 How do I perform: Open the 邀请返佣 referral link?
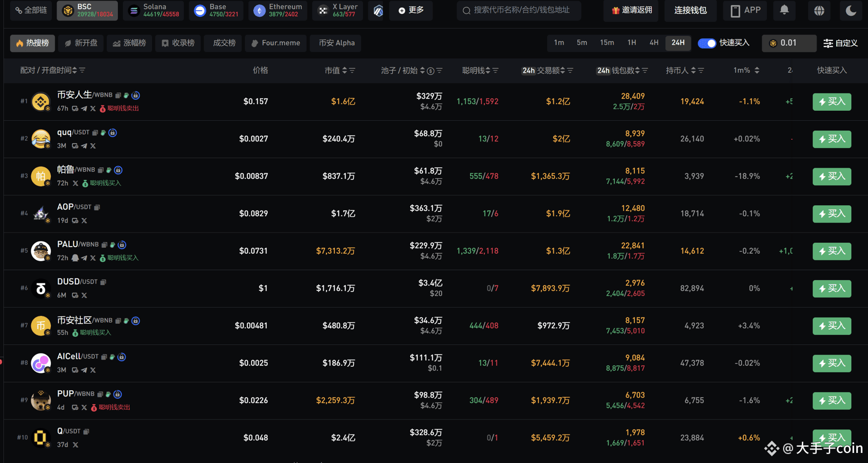(631, 11)
